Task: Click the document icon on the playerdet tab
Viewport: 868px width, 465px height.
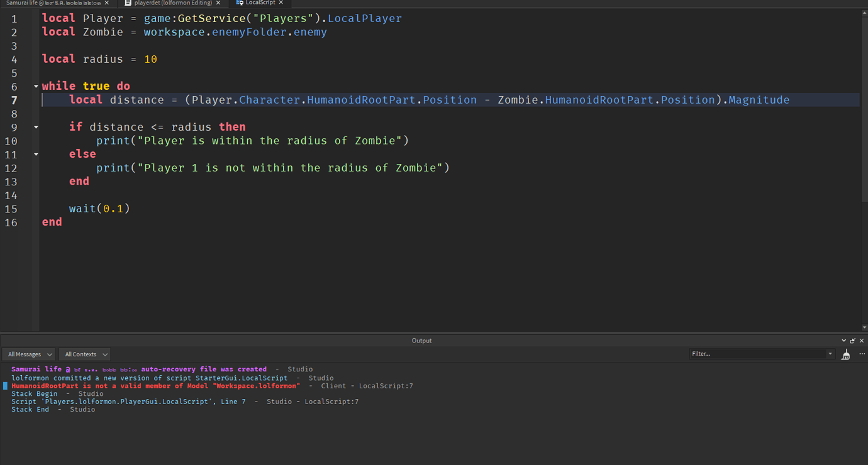Action: coord(128,3)
